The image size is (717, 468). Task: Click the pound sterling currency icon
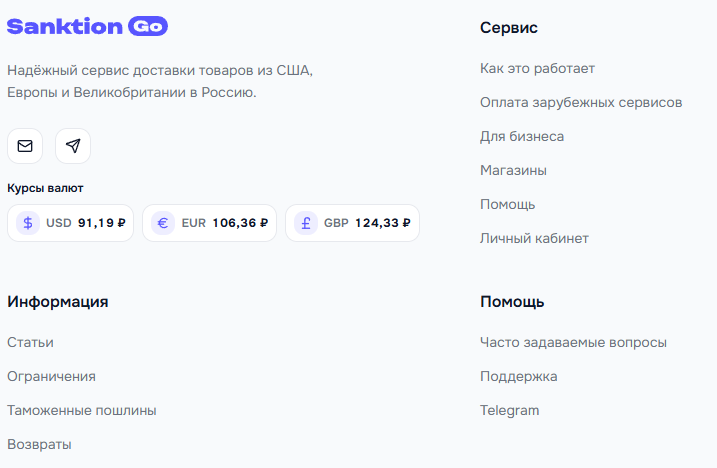306,223
